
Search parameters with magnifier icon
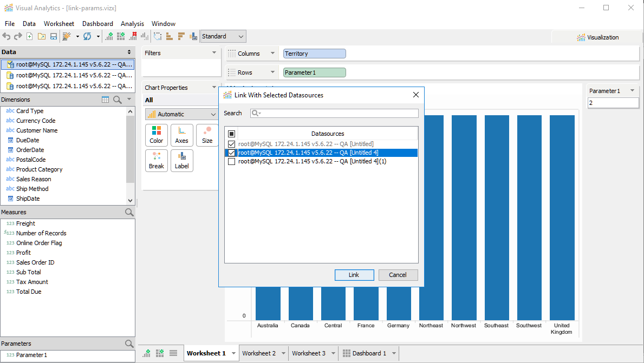pyautogui.click(x=129, y=344)
